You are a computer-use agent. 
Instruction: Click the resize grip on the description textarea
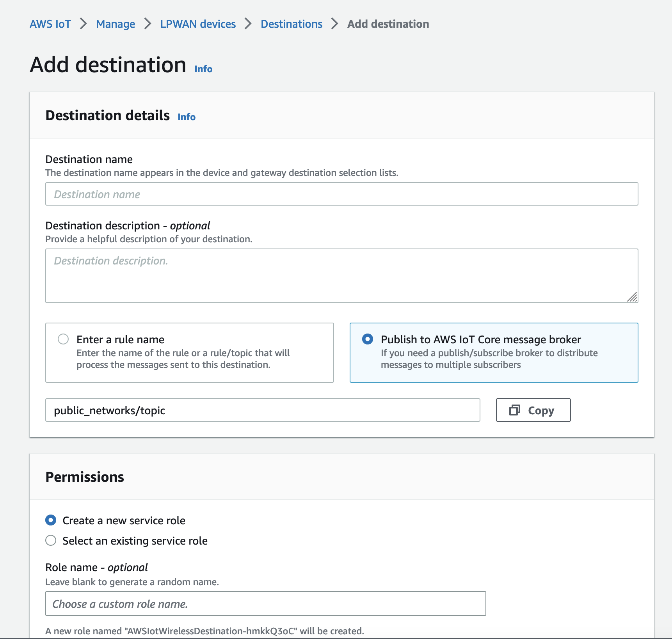coord(633,297)
